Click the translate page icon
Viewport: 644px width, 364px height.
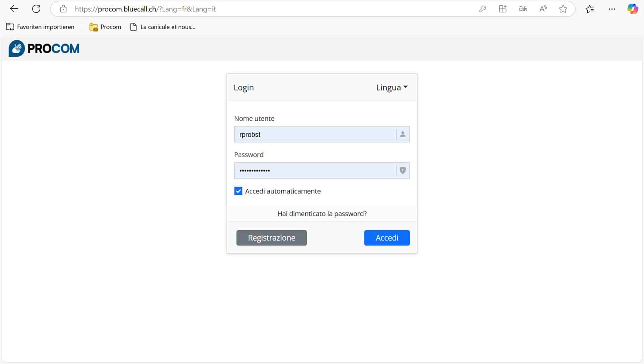[x=523, y=9]
